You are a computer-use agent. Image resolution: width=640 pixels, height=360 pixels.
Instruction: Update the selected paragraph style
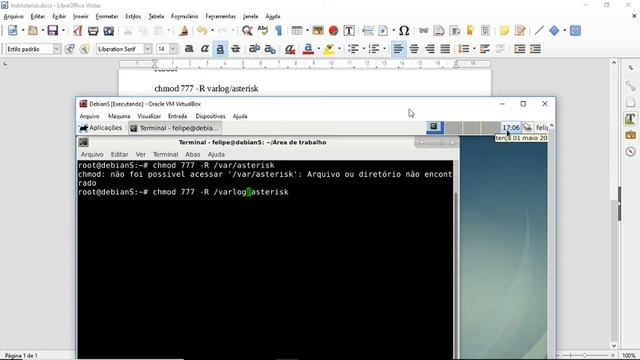[x=70, y=49]
